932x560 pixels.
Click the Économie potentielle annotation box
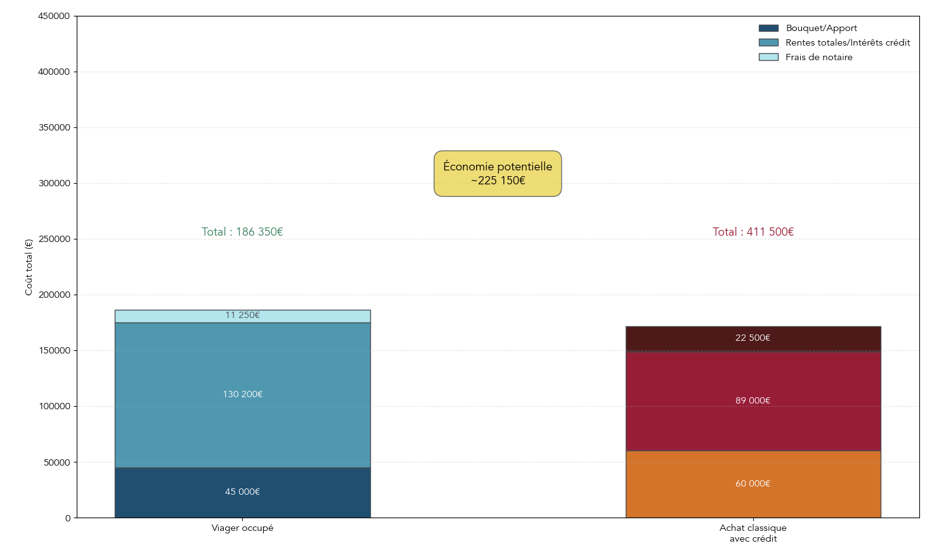click(498, 173)
